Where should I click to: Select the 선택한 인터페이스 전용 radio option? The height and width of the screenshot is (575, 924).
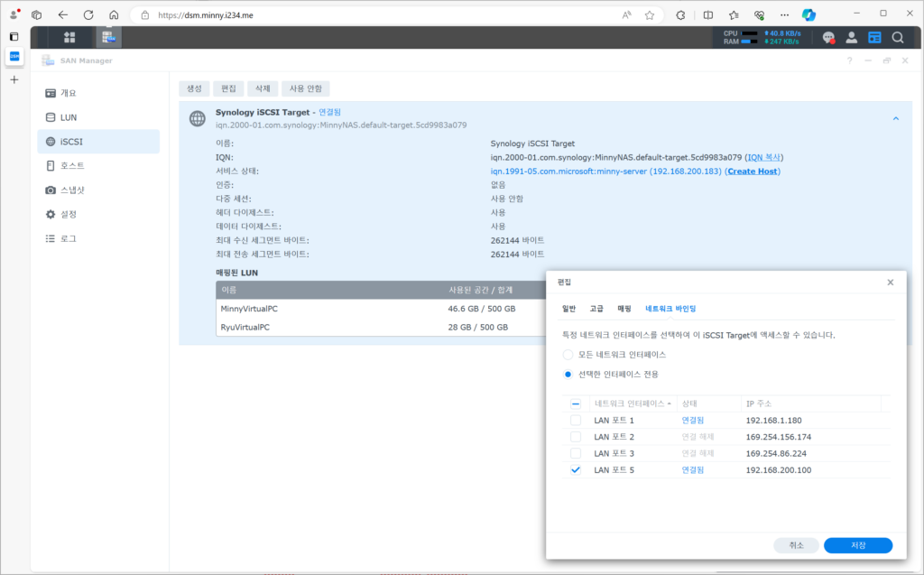568,375
